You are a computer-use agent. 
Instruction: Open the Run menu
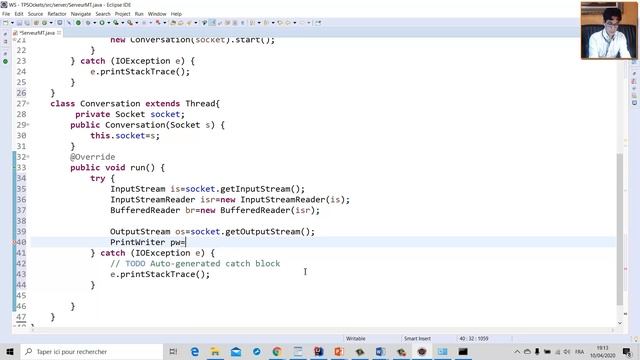point(139,14)
